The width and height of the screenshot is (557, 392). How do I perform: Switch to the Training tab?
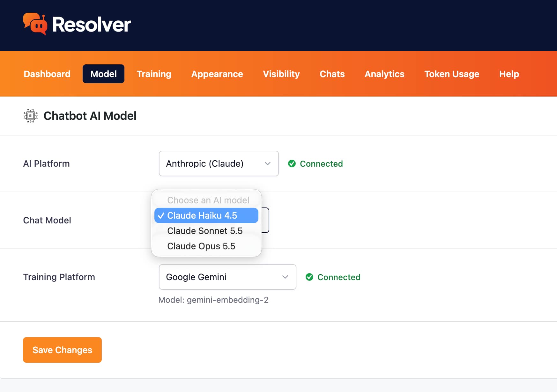coord(154,74)
